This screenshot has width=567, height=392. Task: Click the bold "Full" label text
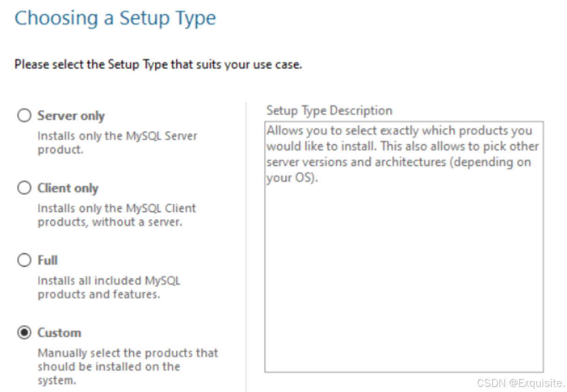(48, 260)
